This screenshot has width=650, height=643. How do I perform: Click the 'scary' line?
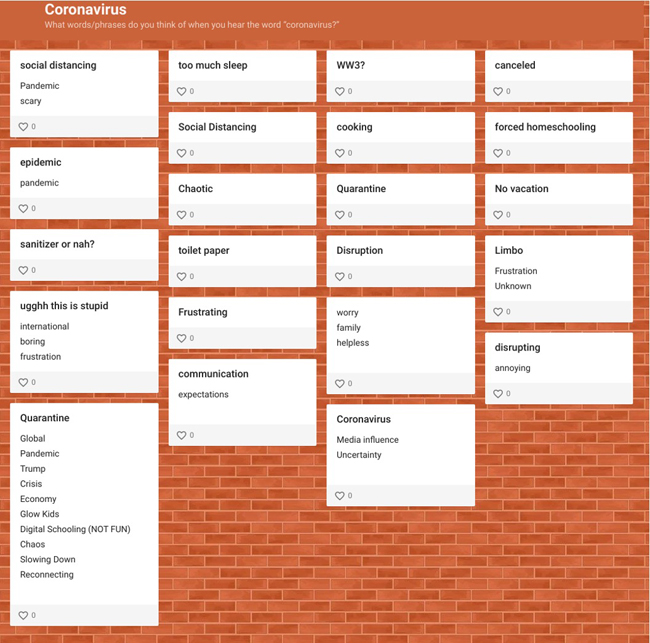coord(31,101)
